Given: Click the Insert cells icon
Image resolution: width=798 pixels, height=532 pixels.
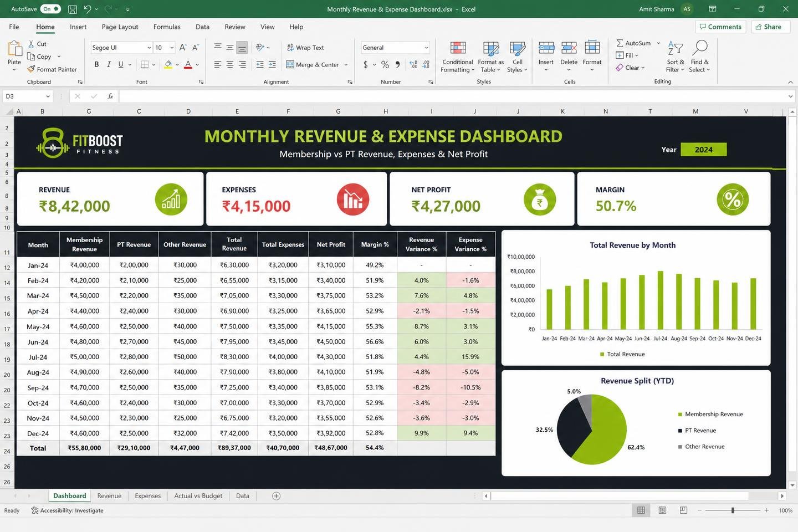Looking at the screenshot, I should pyautogui.click(x=546, y=49).
